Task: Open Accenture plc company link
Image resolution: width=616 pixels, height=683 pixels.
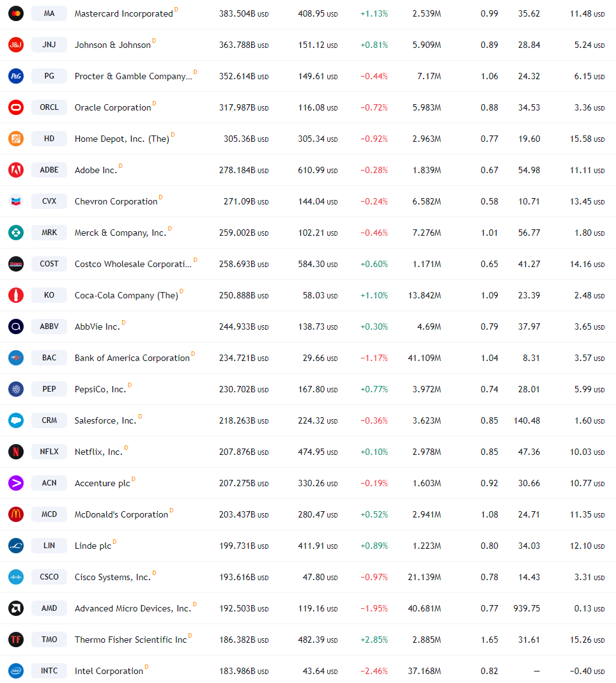Action: point(102,484)
